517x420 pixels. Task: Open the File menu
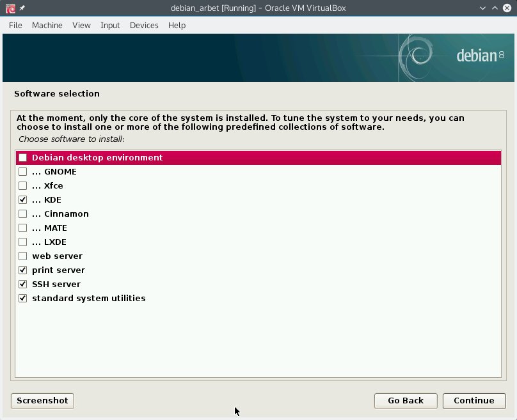pos(15,26)
